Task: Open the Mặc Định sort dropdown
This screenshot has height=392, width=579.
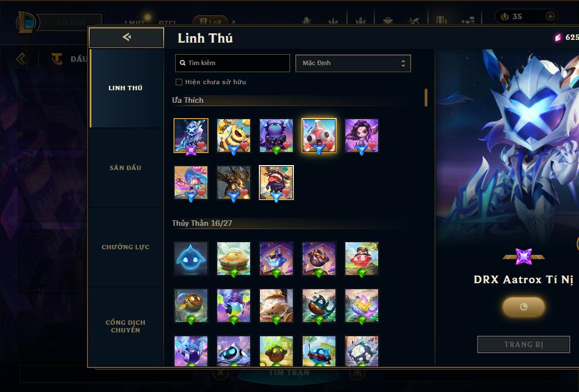Action: 353,63
